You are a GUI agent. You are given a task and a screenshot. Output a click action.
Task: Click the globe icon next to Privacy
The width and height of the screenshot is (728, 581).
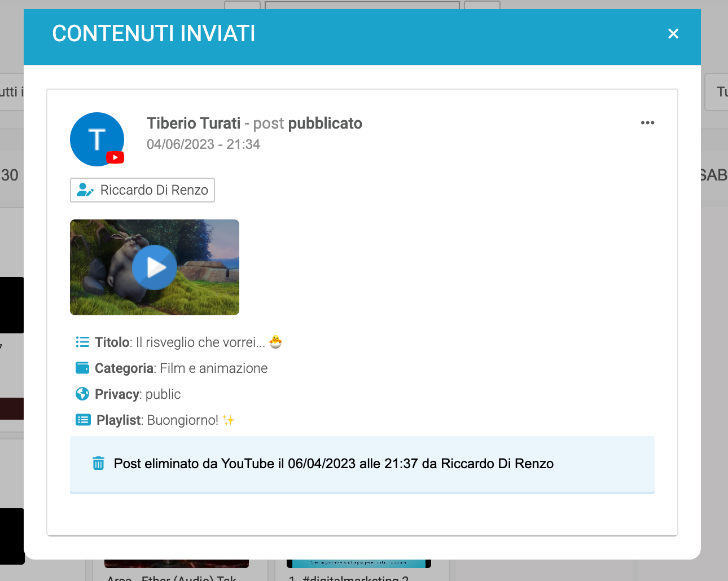tap(82, 394)
